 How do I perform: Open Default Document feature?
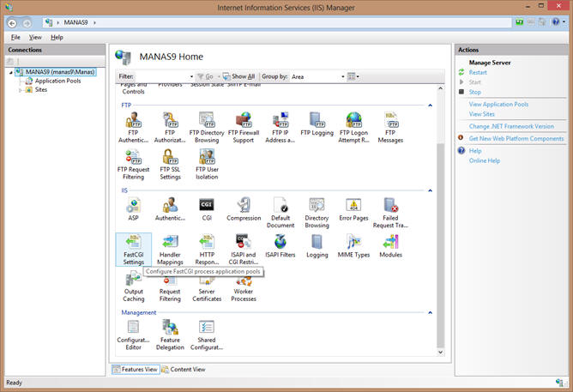click(x=280, y=213)
